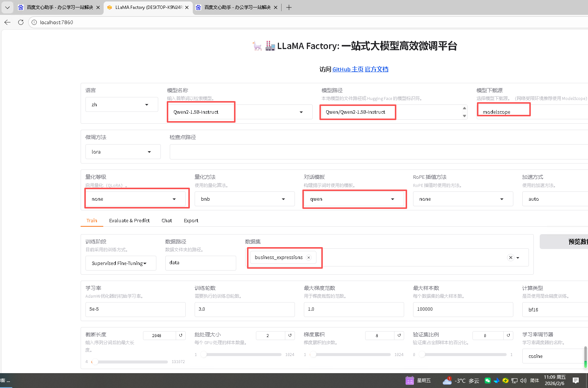Reset 截断长度 value with its undo icon

click(181, 335)
